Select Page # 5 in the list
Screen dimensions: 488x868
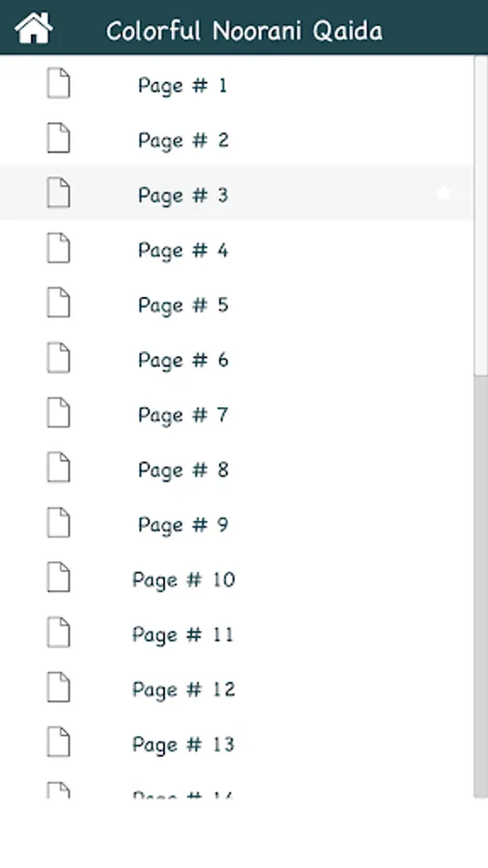pos(237,303)
